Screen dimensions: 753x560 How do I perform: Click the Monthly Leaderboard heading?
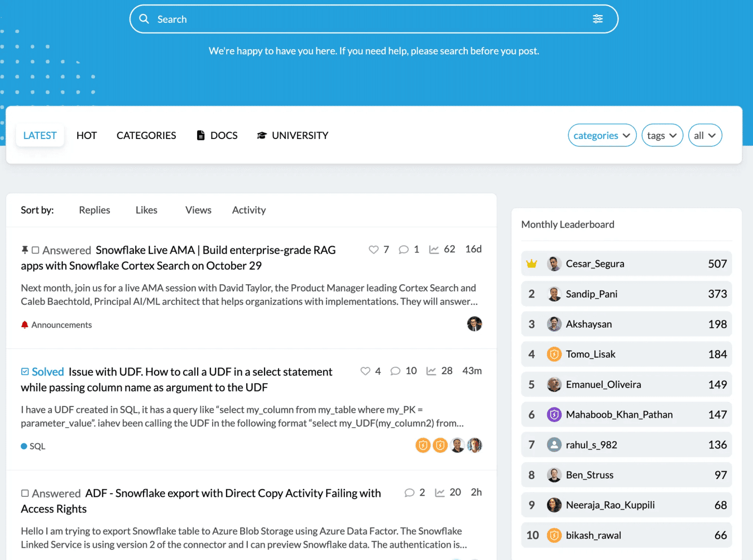point(568,225)
